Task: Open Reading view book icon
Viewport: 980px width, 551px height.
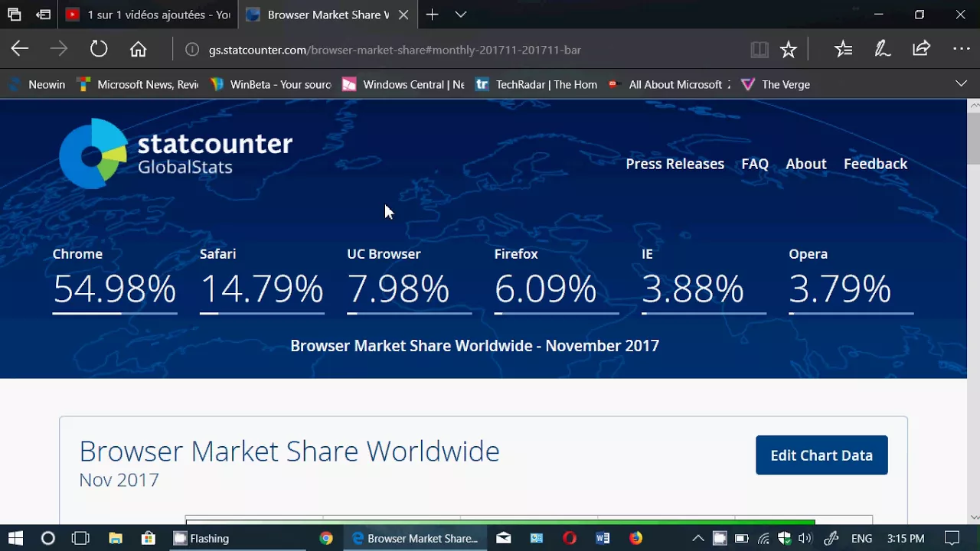Action: point(759,50)
